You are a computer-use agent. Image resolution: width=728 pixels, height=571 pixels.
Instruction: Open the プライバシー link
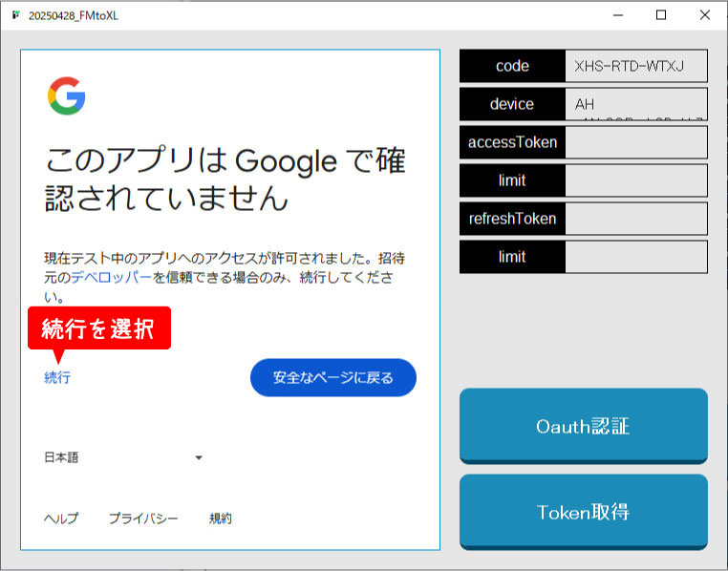[x=143, y=518]
